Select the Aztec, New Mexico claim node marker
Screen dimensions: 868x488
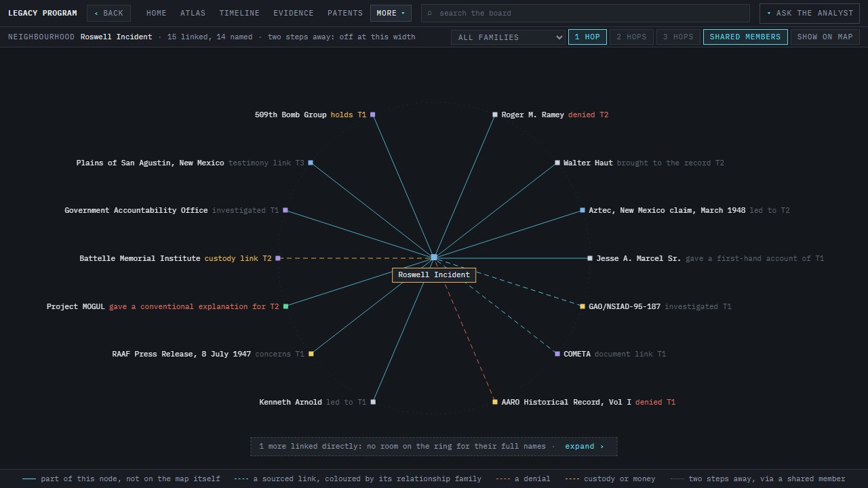point(583,210)
